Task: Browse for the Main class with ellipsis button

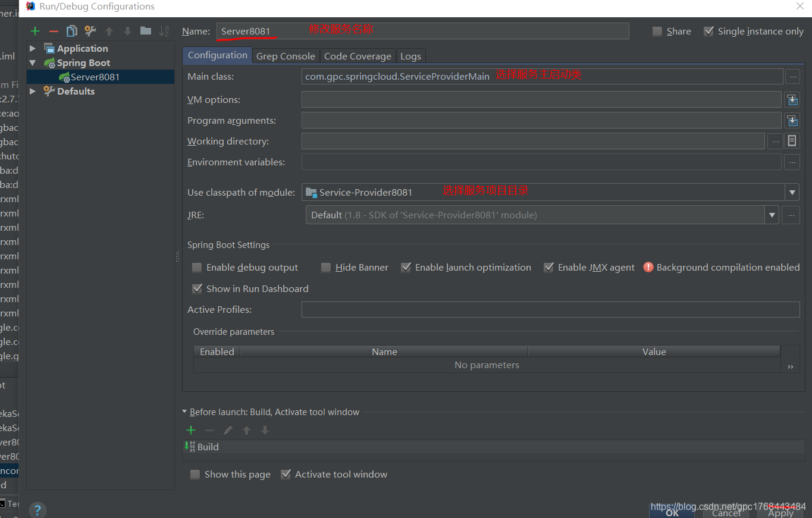Action: tap(792, 76)
